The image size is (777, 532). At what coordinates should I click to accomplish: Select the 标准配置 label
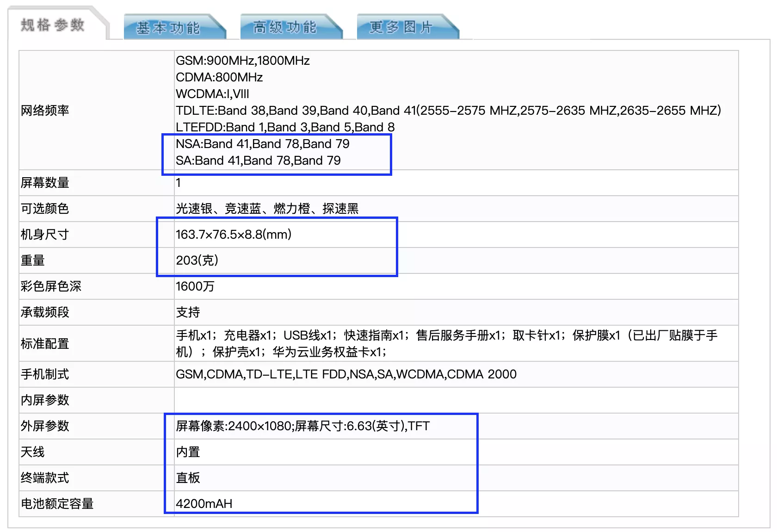pyautogui.click(x=45, y=344)
